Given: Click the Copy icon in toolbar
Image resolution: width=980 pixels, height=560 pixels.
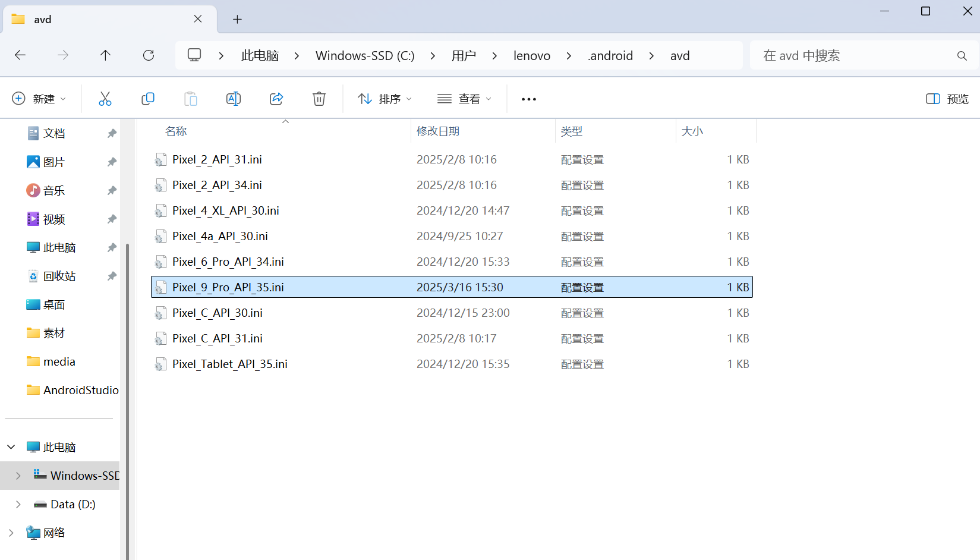Looking at the screenshot, I should [x=148, y=99].
